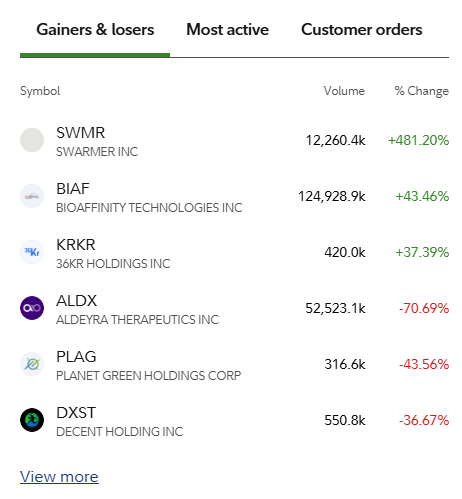The height and width of the screenshot is (499, 462).
Task: Click the ALDX ticker symbol
Action: point(77,301)
